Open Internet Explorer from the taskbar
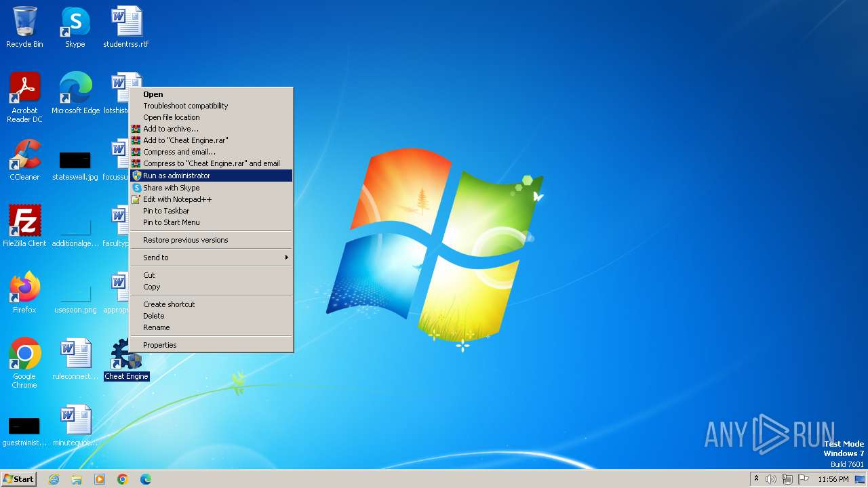The height and width of the screenshot is (488, 868). pyautogui.click(x=54, y=479)
